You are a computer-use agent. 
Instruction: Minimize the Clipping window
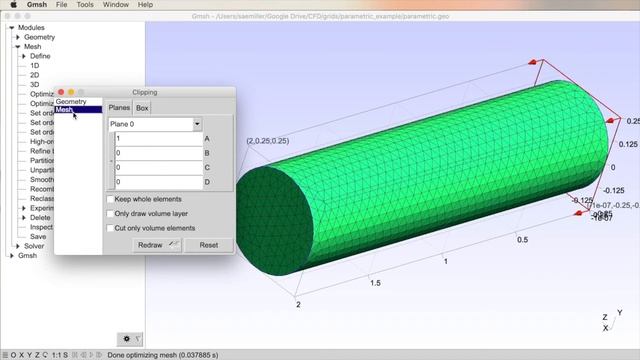71,92
